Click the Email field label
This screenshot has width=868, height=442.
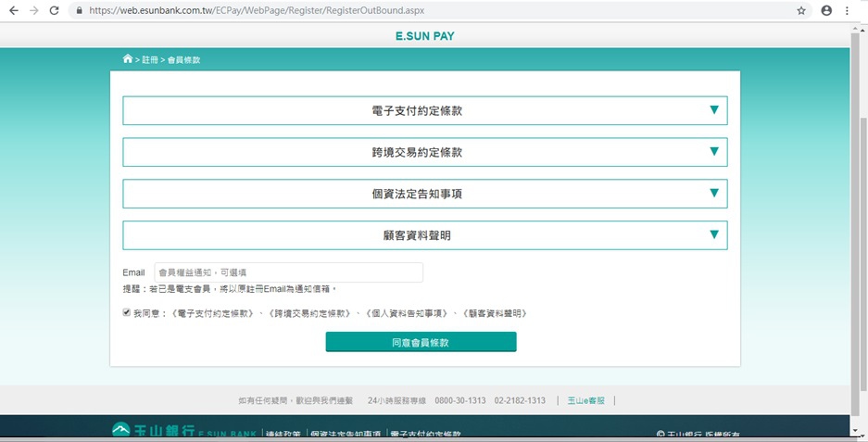click(x=133, y=272)
